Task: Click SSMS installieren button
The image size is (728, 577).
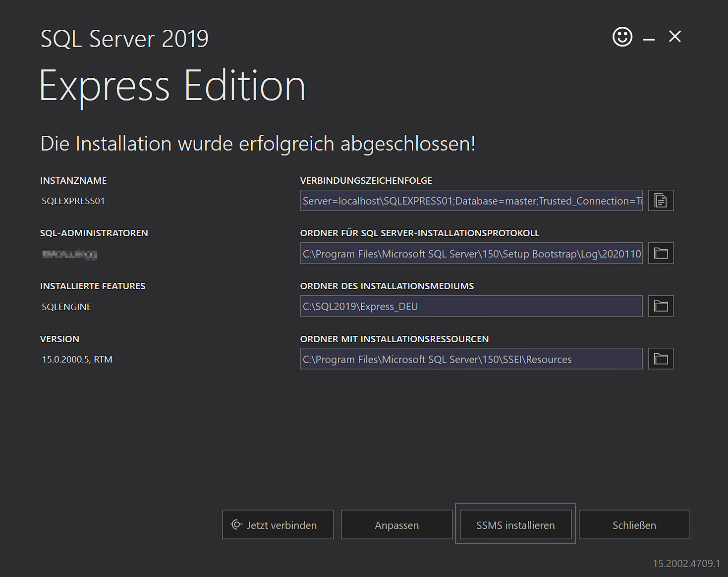Action: point(515,525)
